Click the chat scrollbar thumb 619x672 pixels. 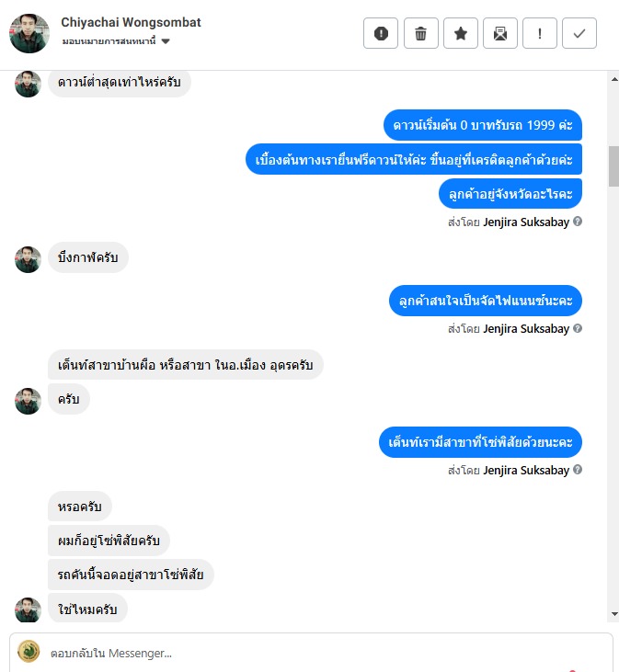613,166
